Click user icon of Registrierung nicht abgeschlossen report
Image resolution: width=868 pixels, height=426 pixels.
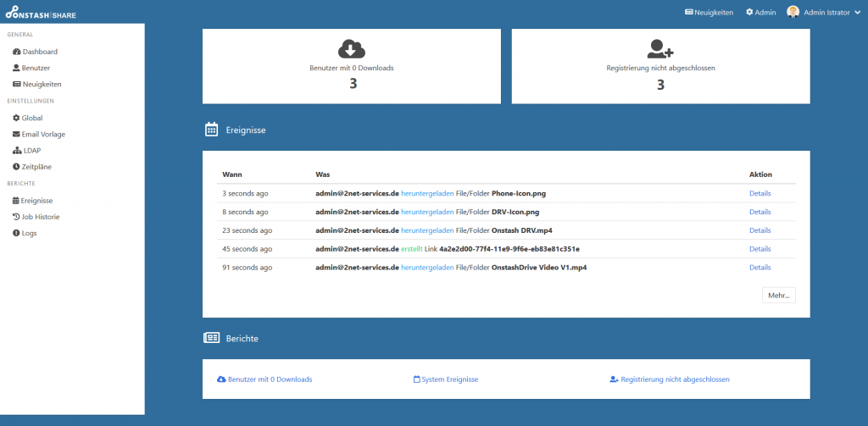coord(614,379)
